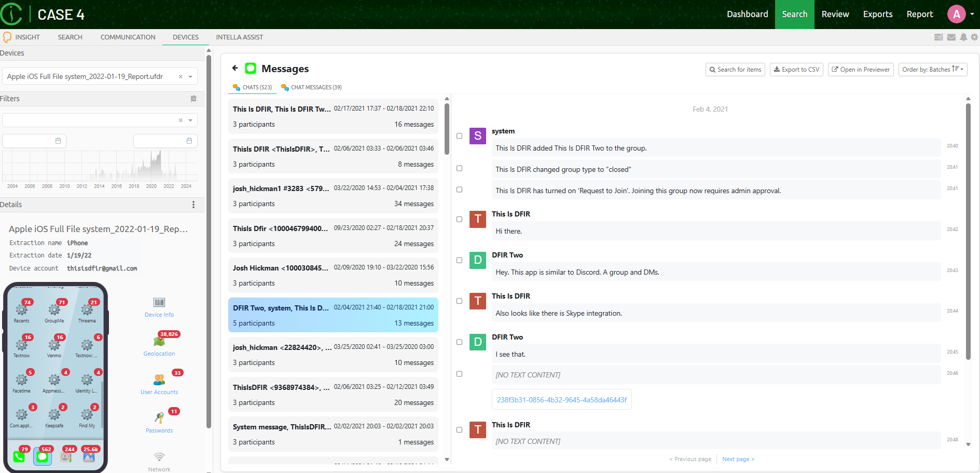Image resolution: width=980 pixels, height=473 pixels.
Task: Open the Venmo app icon on the device
Action: click(54, 344)
